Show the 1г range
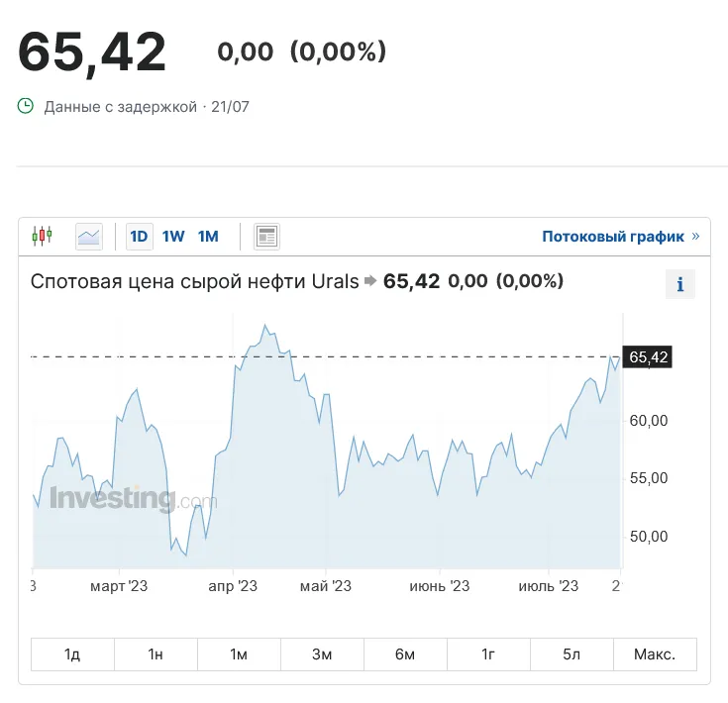 (x=488, y=654)
